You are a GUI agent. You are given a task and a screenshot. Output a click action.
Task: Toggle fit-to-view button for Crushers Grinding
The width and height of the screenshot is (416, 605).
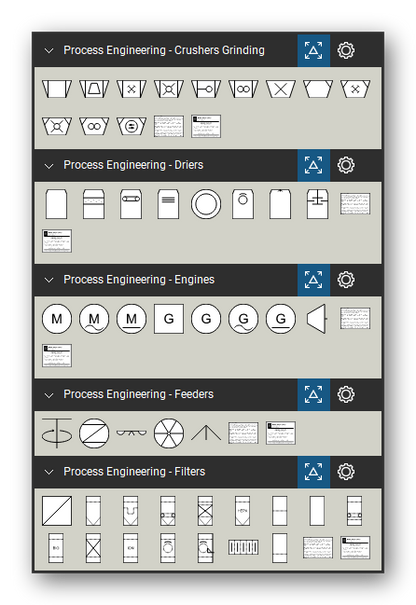tap(313, 51)
